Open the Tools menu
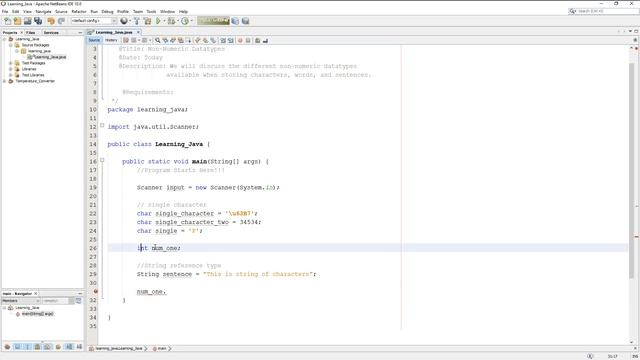The width and height of the screenshot is (640, 360). click(x=151, y=11)
